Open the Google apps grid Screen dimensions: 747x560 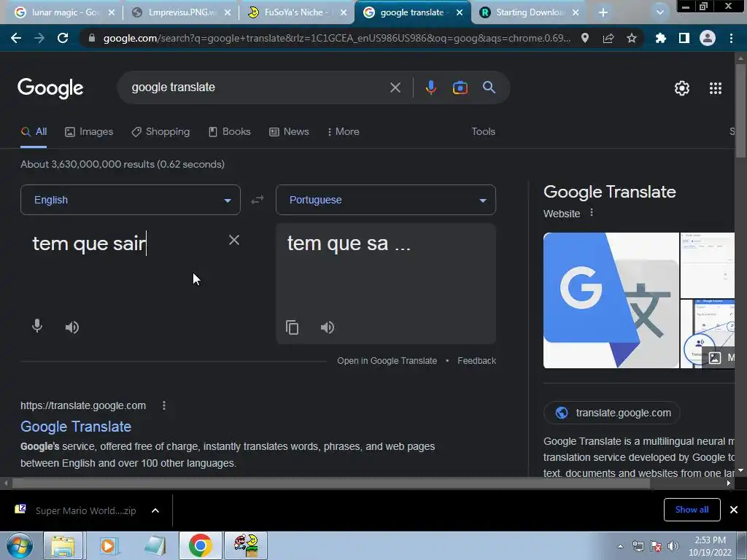[x=716, y=88]
